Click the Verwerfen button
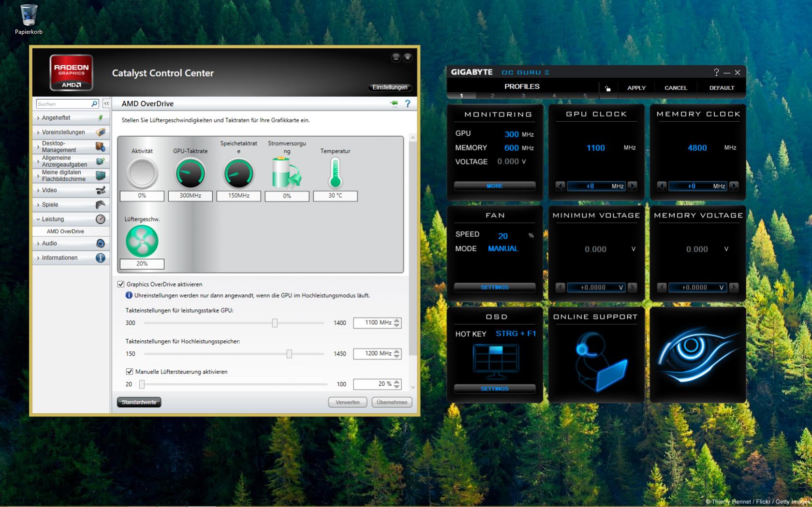Screen dimensions: 812x507 348,402
